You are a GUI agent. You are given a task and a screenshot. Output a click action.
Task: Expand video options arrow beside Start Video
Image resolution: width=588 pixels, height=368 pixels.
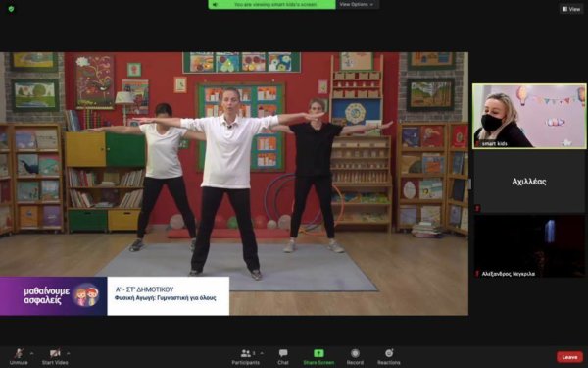(x=69, y=353)
